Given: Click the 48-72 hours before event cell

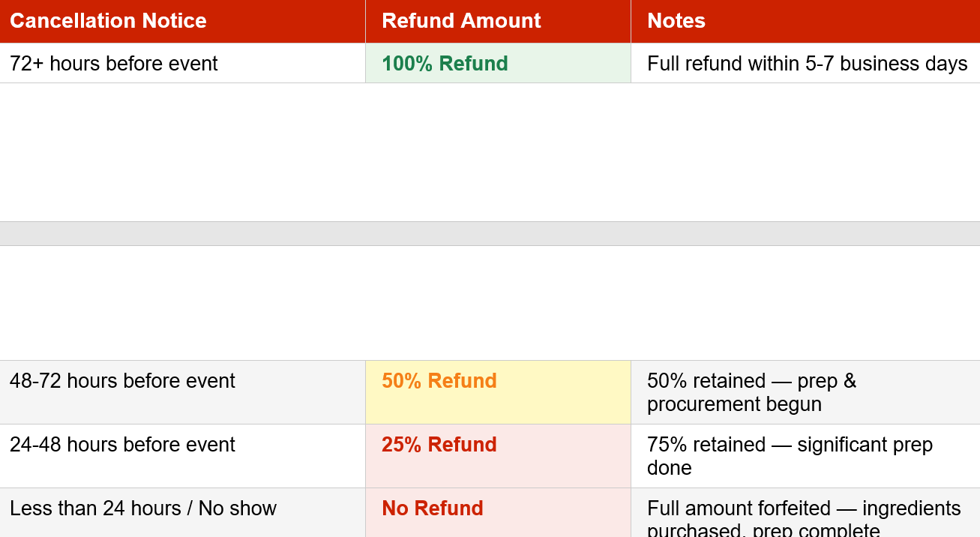Looking at the screenshot, I should (182, 392).
